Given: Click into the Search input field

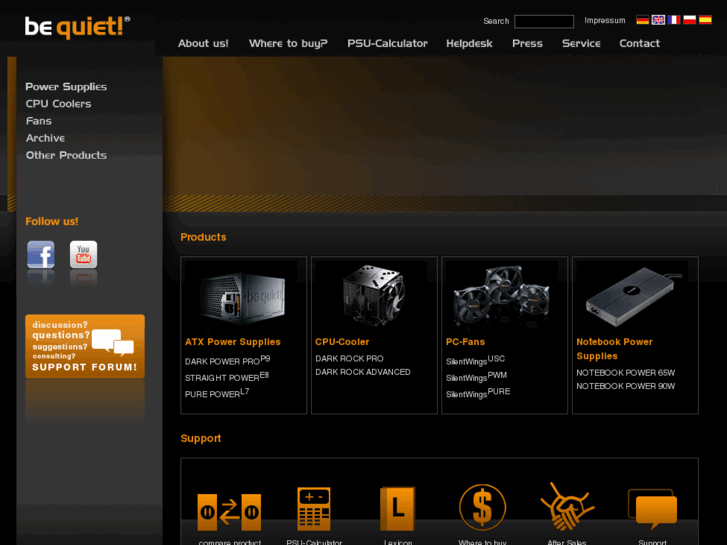Looking at the screenshot, I should [544, 21].
